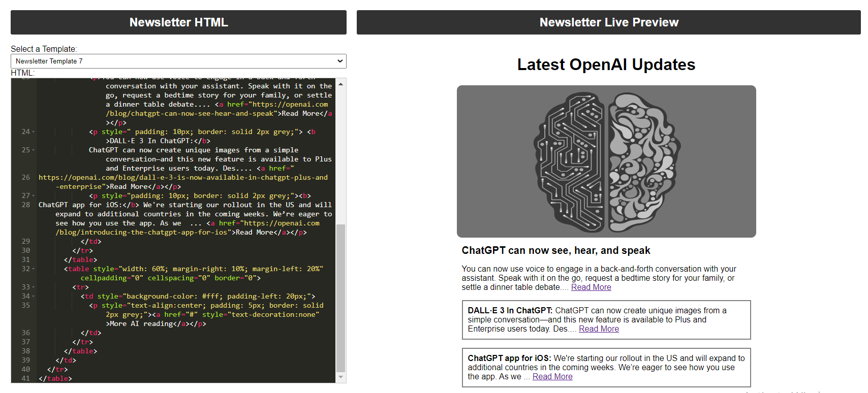Collapse code fold arrow at line 27
This screenshot has height=393, width=868.
[x=34, y=196]
